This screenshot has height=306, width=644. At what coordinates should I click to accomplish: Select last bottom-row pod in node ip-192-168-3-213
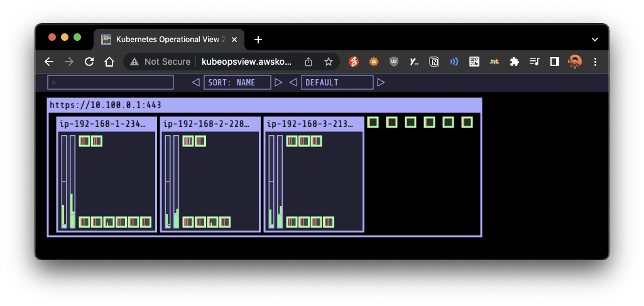328,222
